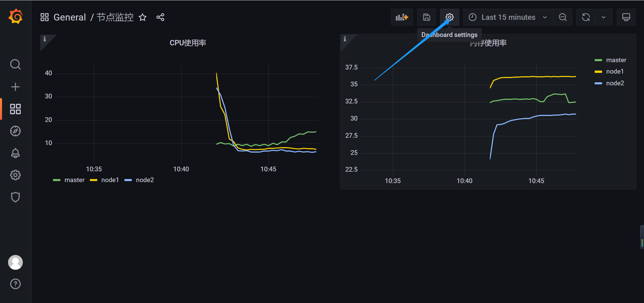The width and height of the screenshot is (644, 303).
Task: Open Alerting bell in sidebar
Action: (x=15, y=153)
